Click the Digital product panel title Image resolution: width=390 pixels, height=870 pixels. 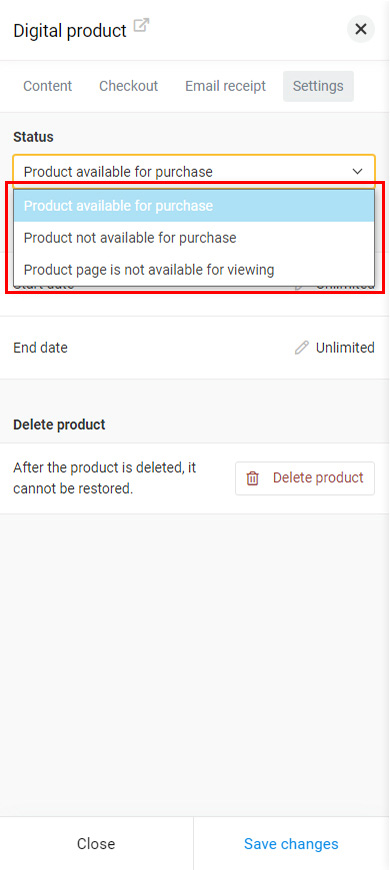[70, 31]
